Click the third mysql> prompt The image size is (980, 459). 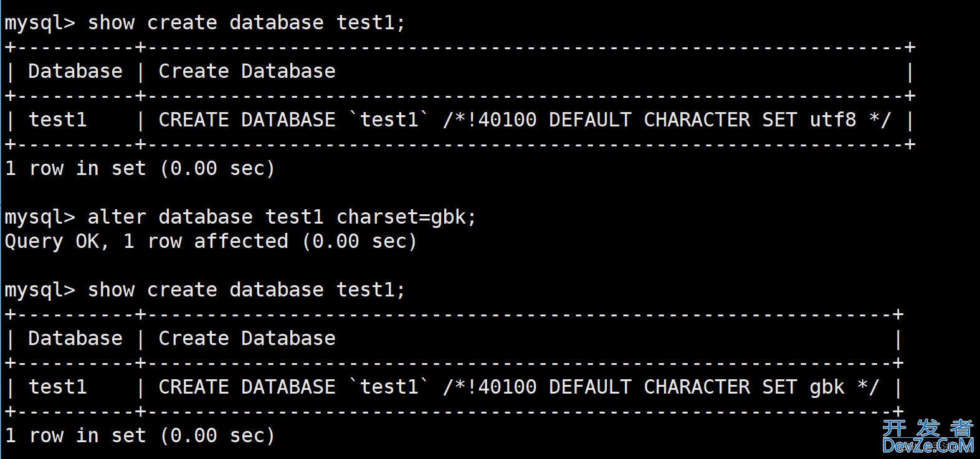click(40, 291)
